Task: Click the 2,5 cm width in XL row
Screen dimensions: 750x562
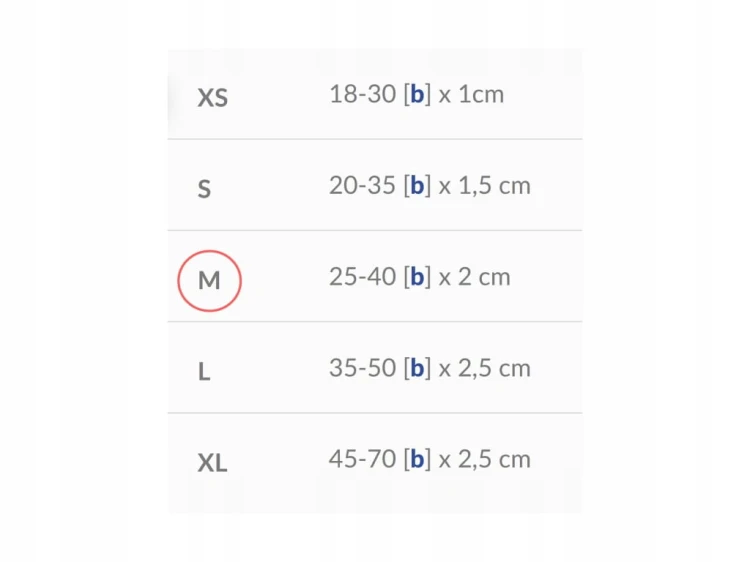Action: point(495,460)
